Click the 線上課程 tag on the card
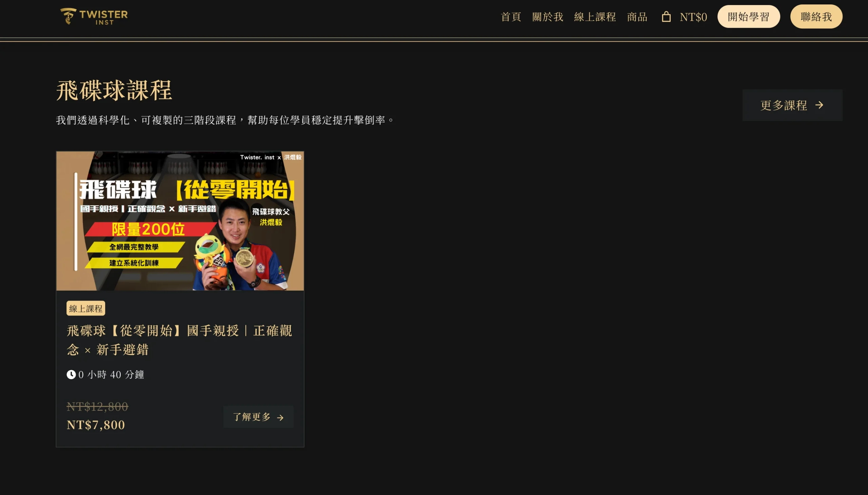The image size is (868, 495). tap(85, 308)
